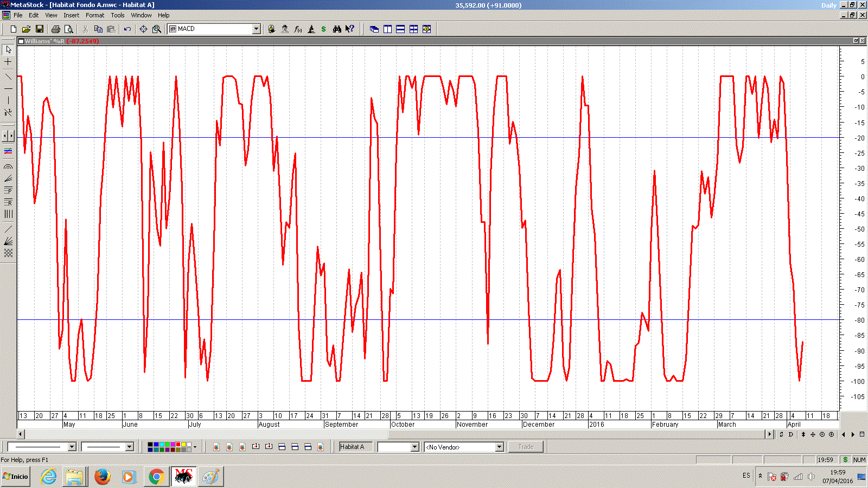The width and height of the screenshot is (868, 488).
Task: Click the cascade windows icon
Action: point(374,29)
